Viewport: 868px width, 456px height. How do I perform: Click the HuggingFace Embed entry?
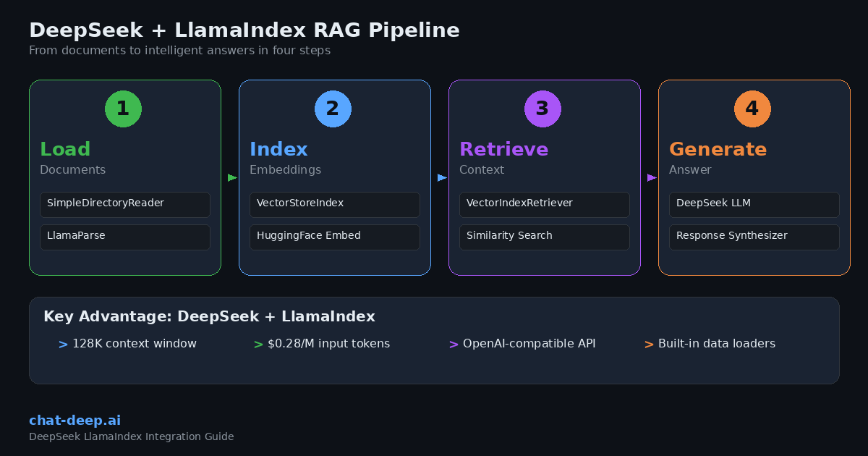click(334, 237)
